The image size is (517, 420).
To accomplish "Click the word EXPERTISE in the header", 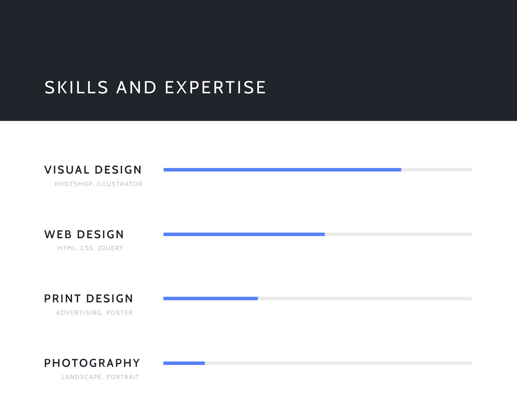I will click(x=215, y=87).
